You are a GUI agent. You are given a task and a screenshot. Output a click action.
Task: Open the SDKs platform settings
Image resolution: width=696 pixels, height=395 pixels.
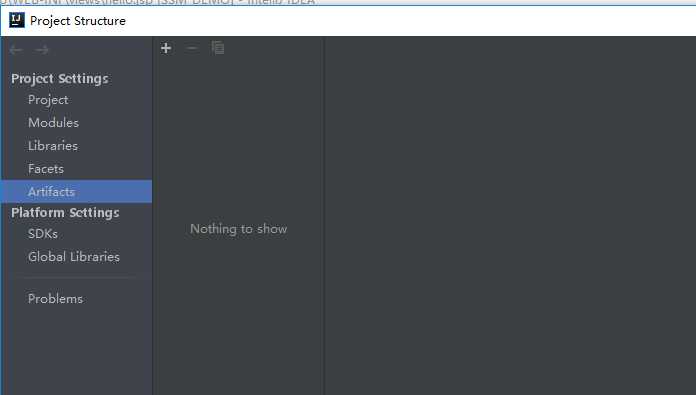pyautogui.click(x=43, y=234)
